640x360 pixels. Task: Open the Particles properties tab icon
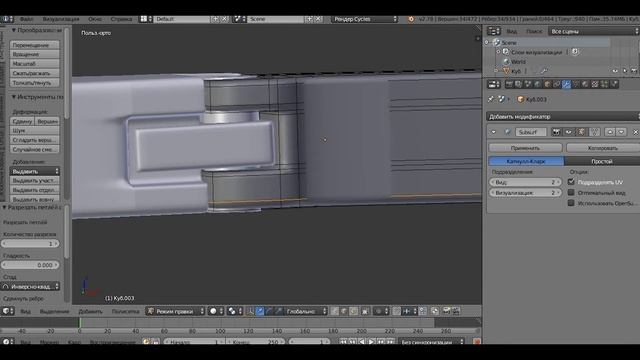coord(604,84)
